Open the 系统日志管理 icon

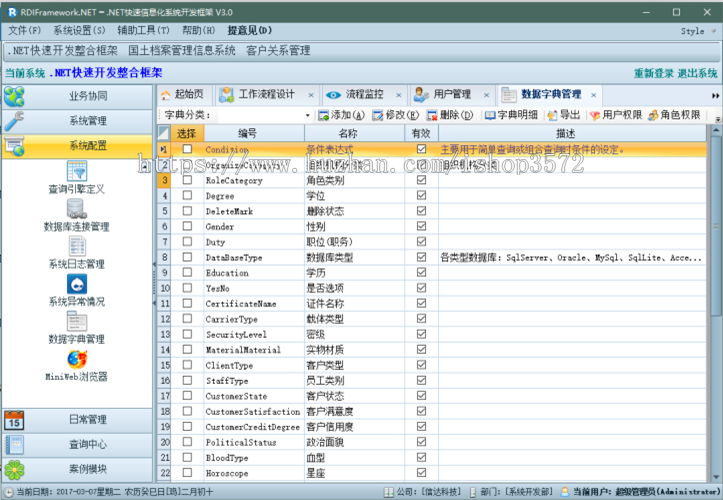coord(77,246)
